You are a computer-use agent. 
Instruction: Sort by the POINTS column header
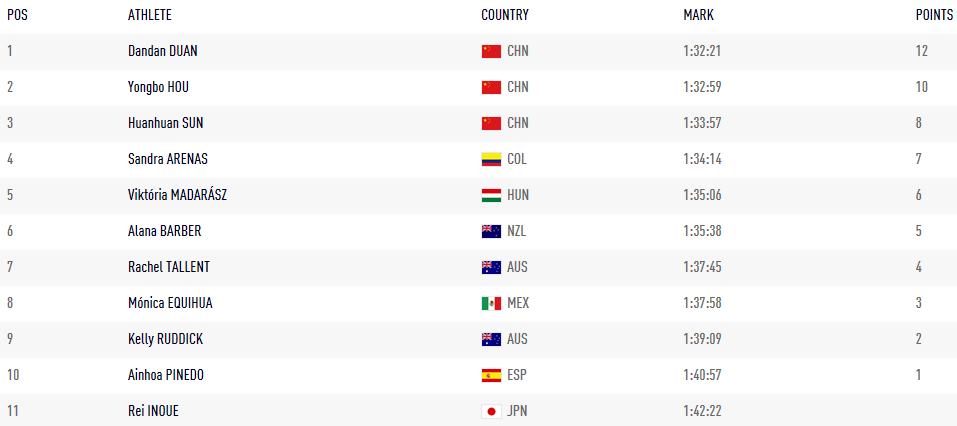934,16
